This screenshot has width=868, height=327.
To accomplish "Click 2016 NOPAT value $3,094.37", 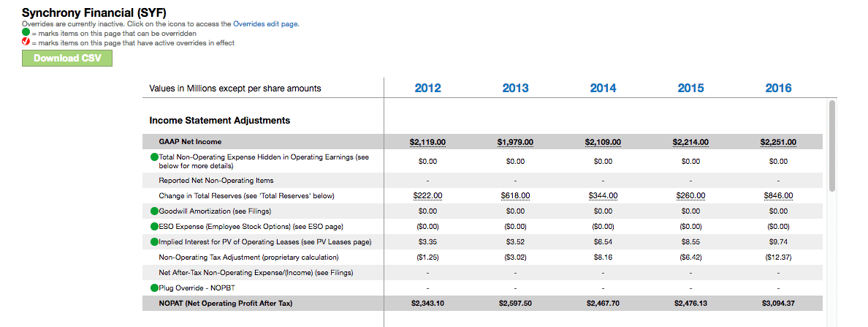I will 778,303.
